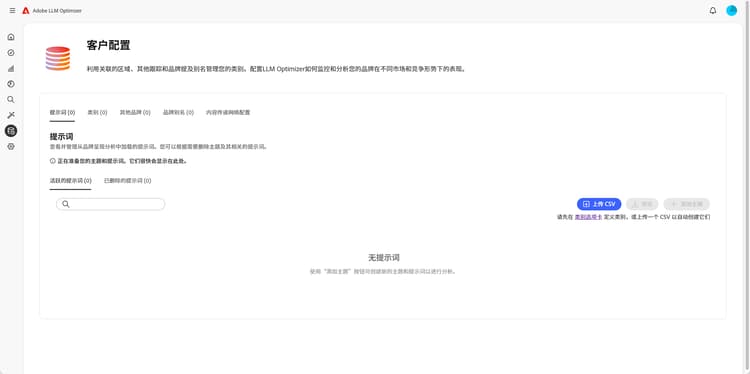Select the 已删除的提示词 (0) sub-tab

pos(128,181)
